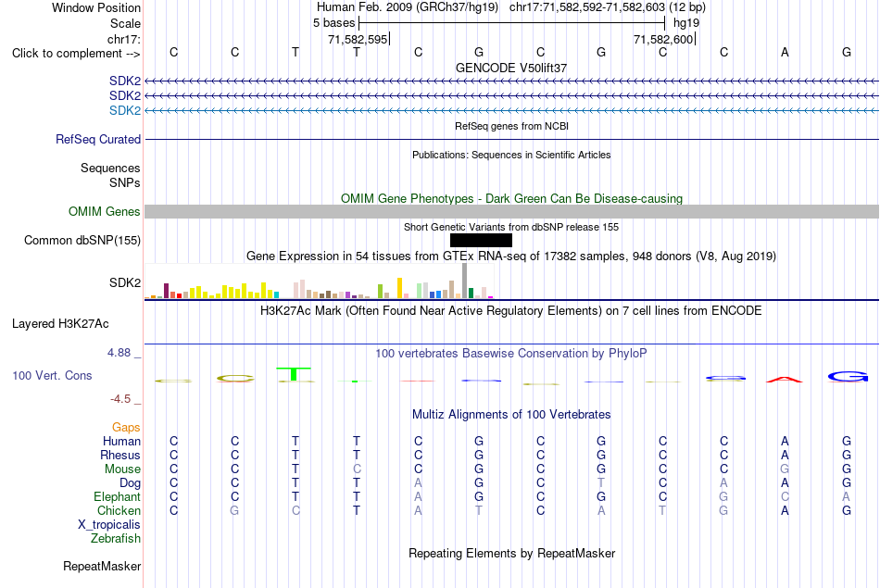This screenshot has height=588, width=880.
Task: Click 'Gene Expression in 54 tissues' GTEx title
Action: (x=511, y=256)
